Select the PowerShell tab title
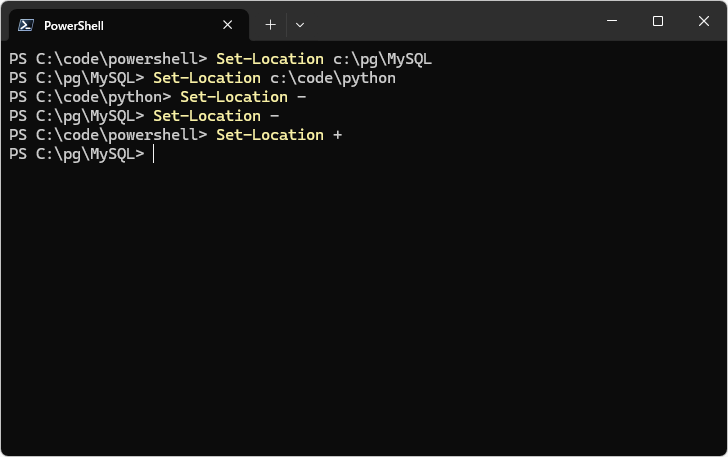This screenshot has height=457, width=728. pyautogui.click(x=73, y=25)
